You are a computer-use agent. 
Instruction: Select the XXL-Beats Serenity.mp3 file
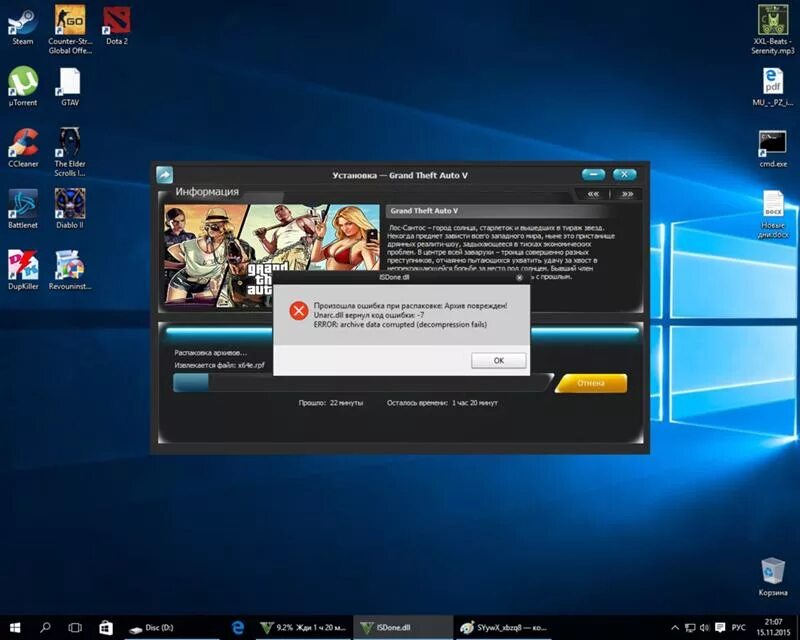772,30
